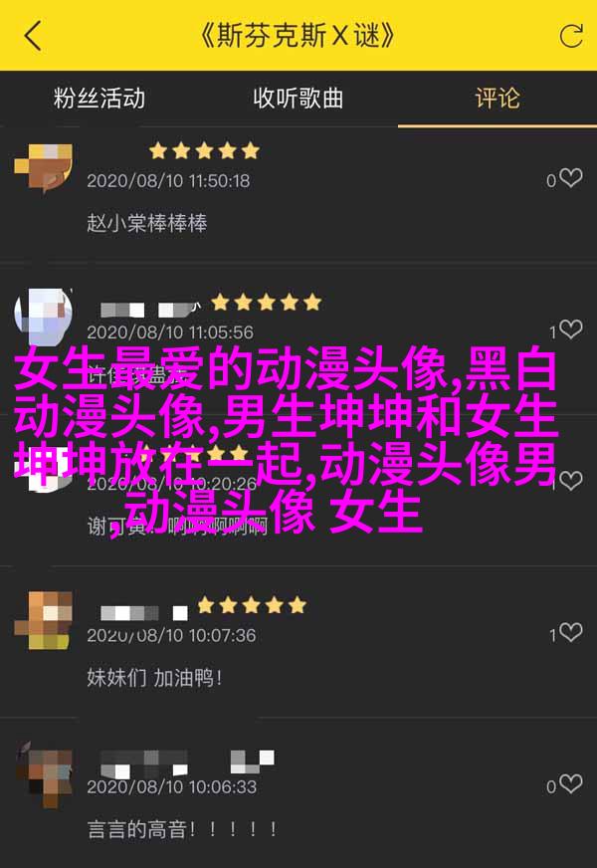
Task: Open avatar of the 11:05:56 commenter
Action: tap(43, 317)
